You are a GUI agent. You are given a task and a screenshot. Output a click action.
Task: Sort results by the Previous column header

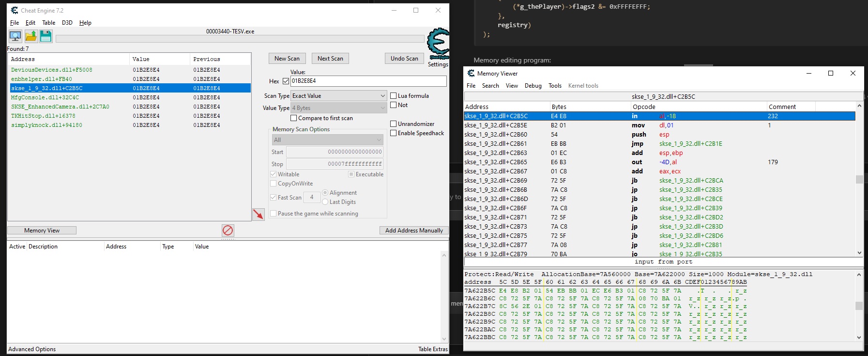click(220, 59)
